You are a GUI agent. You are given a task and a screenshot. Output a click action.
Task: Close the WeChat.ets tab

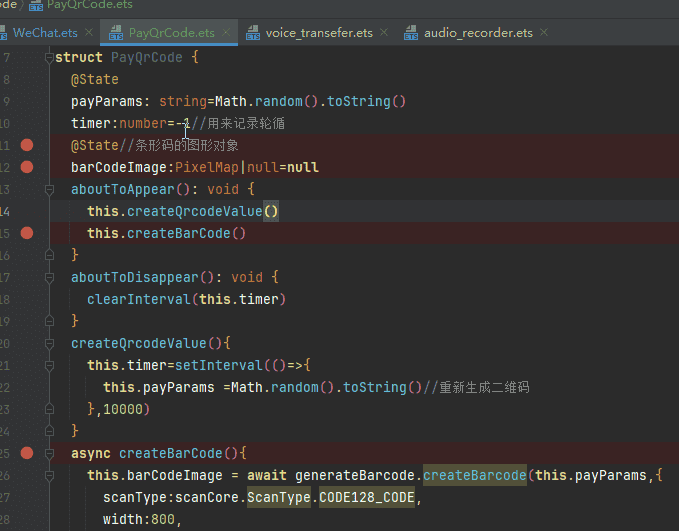(92, 33)
